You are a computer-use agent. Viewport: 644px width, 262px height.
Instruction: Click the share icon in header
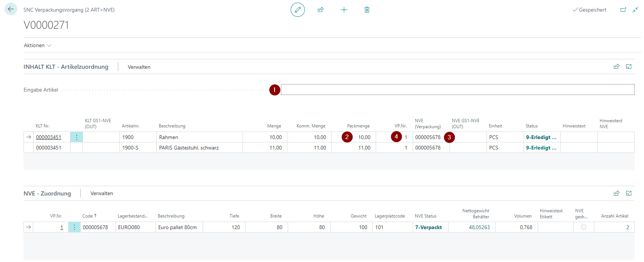pos(321,10)
